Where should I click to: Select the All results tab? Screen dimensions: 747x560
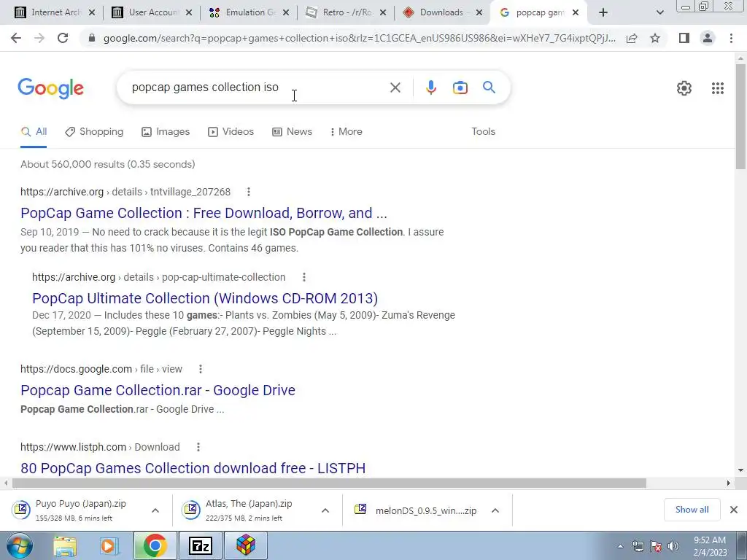click(x=34, y=132)
